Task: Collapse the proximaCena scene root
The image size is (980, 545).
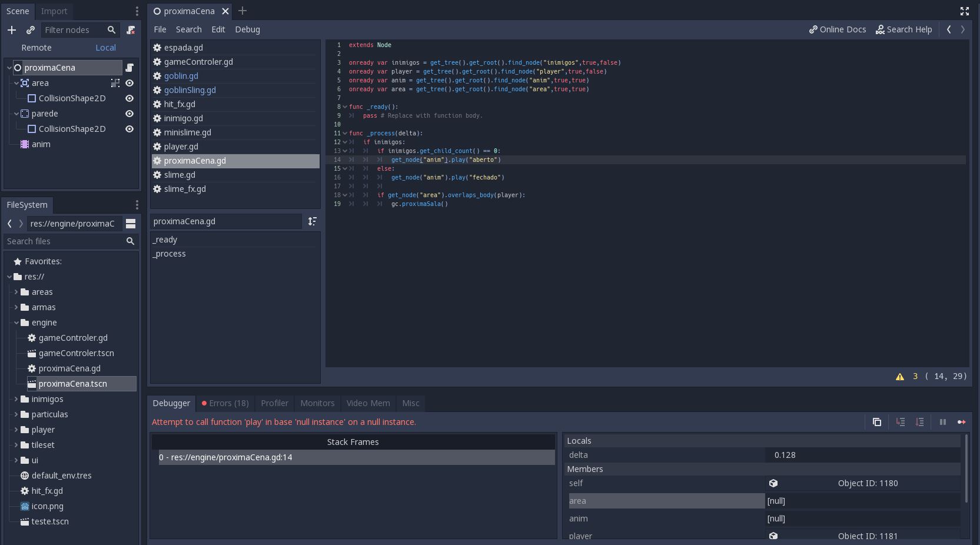Action: pos(9,67)
